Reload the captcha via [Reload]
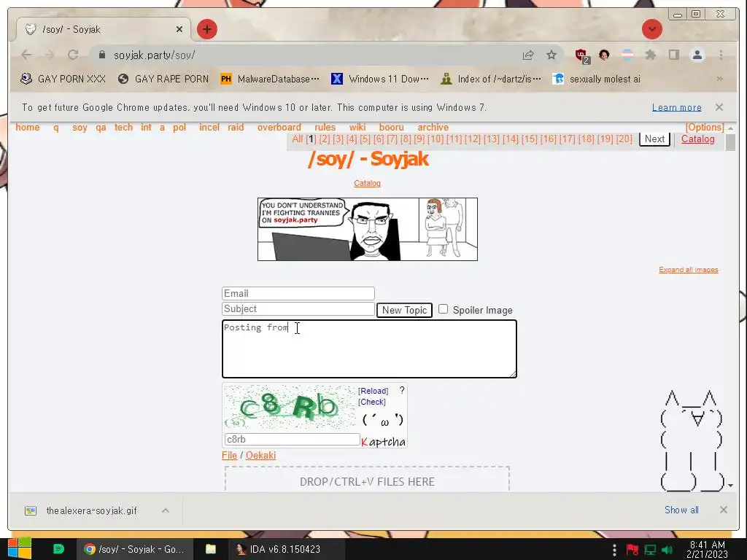This screenshot has height=560, width=747. pyautogui.click(x=373, y=391)
